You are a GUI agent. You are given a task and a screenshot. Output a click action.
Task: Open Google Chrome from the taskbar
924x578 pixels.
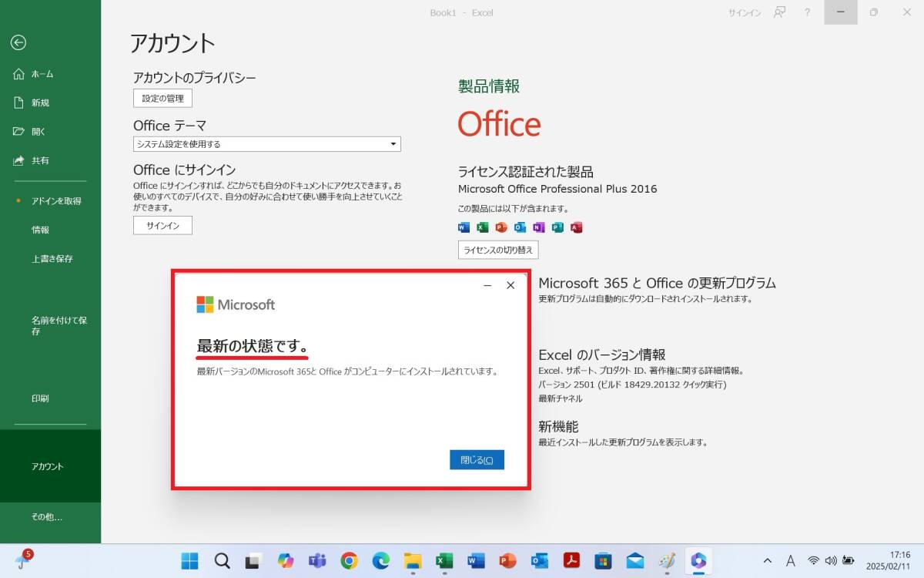pos(349,561)
